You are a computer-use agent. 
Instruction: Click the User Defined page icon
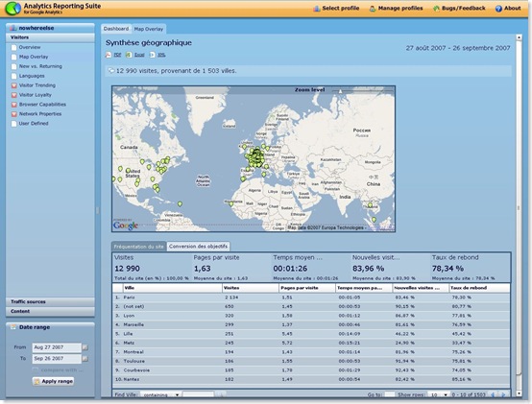13,124
